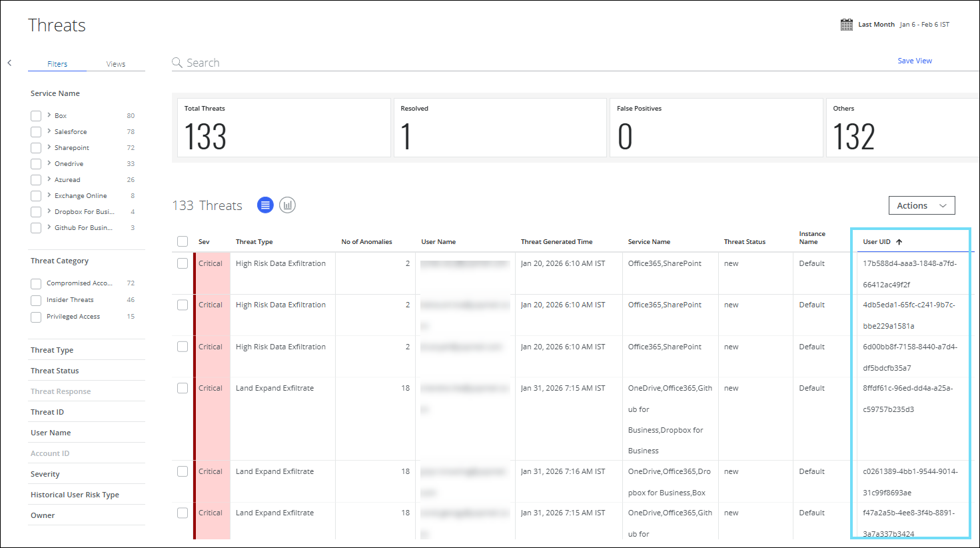
Task: Collapse the left filter panel arrow
Action: [x=9, y=63]
